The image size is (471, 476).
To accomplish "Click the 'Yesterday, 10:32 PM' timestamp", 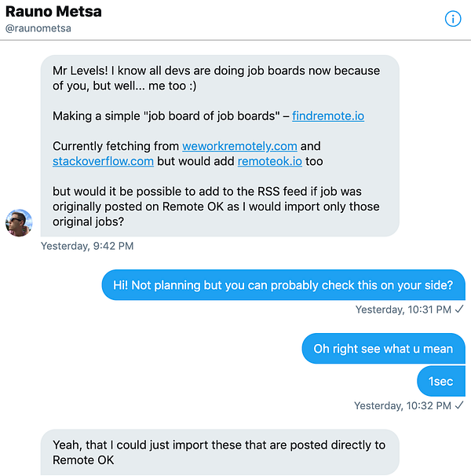I will (402, 405).
